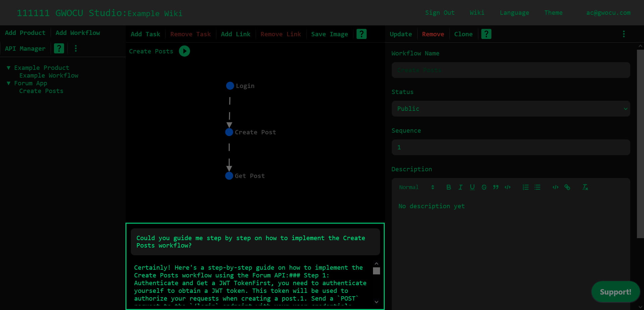Toggle inline code formatting icon
644x310 pixels.
(507, 187)
